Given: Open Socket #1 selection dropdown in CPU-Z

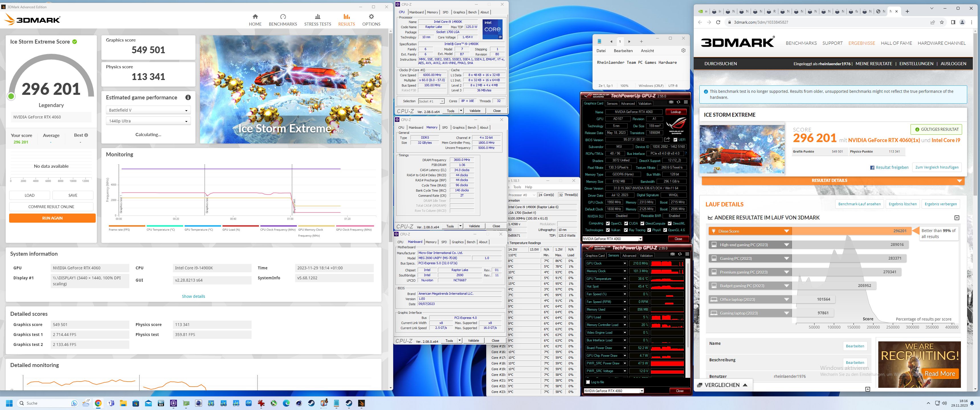Looking at the screenshot, I should pyautogui.click(x=431, y=101).
